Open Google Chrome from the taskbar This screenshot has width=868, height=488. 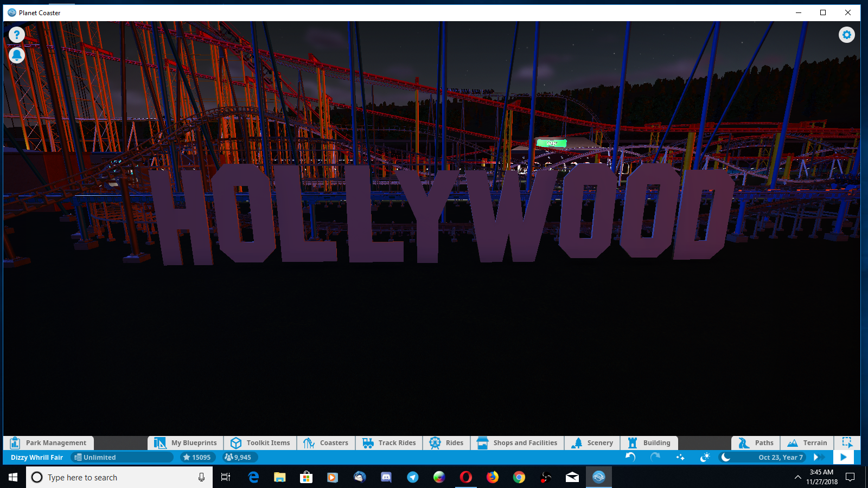(x=519, y=477)
